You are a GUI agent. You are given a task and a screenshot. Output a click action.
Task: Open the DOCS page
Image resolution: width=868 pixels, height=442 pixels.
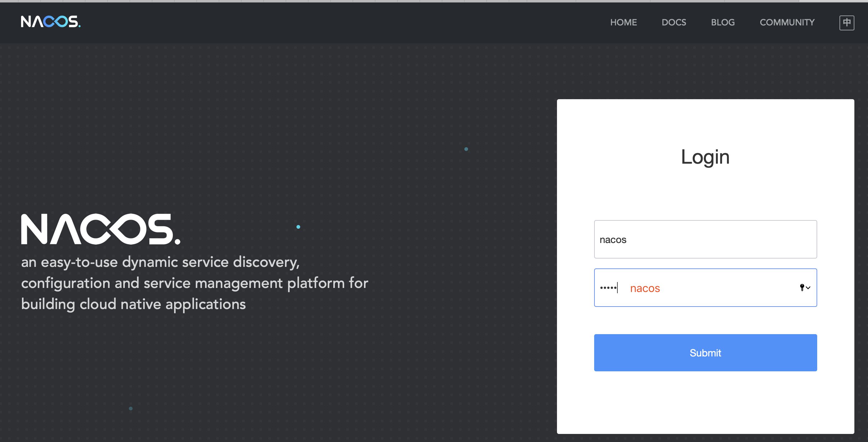pyautogui.click(x=674, y=22)
